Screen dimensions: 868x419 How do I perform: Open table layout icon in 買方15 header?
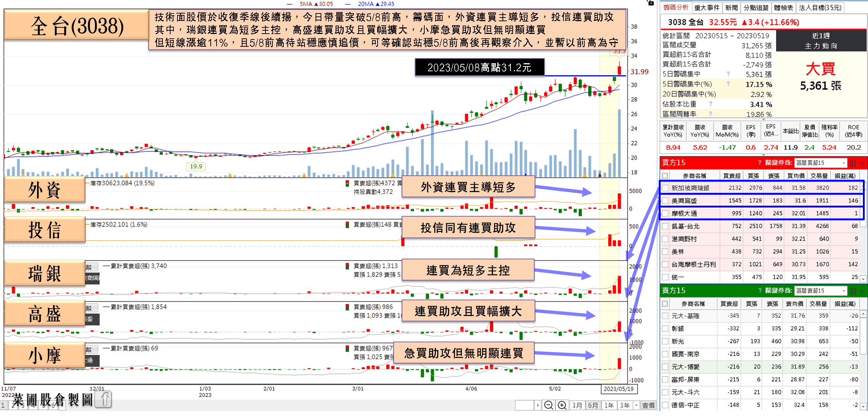pos(853,163)
